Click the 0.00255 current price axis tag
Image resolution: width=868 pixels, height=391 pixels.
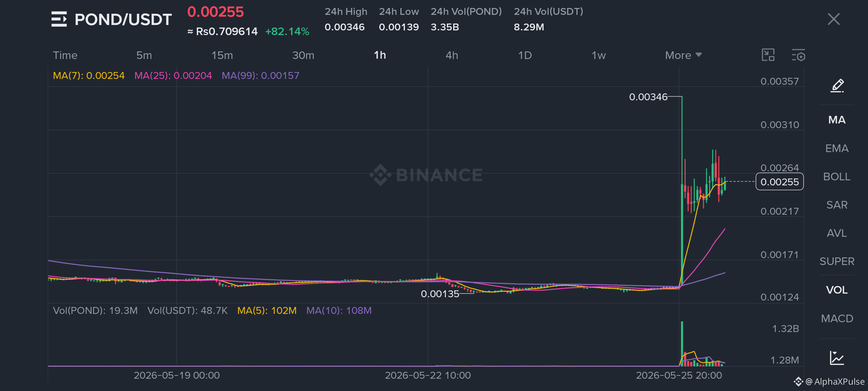click(x=779, y=182)
